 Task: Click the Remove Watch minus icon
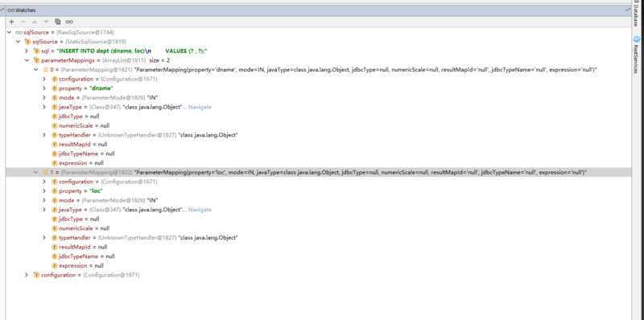coord(23,22)
